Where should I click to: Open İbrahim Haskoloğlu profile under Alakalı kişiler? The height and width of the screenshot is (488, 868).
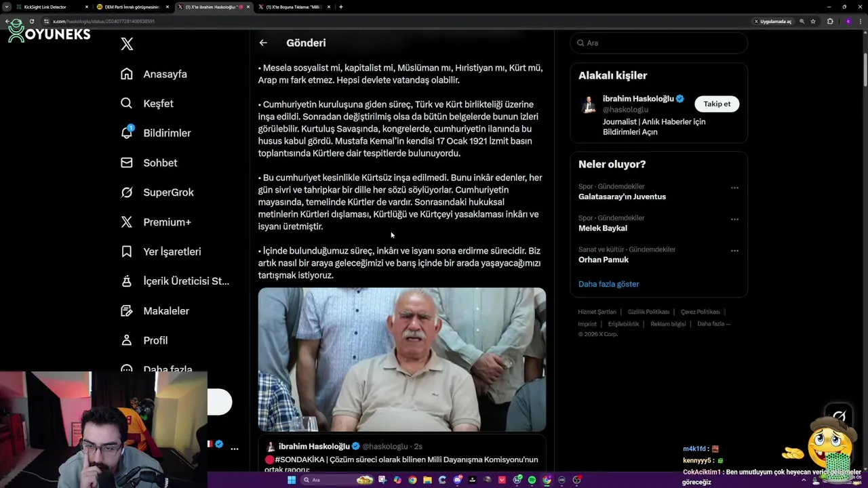pos(637,98)
